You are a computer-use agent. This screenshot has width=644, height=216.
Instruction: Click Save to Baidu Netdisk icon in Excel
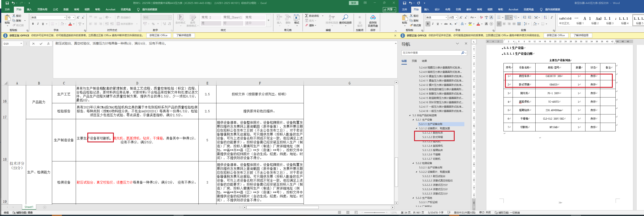coord(373,18)
